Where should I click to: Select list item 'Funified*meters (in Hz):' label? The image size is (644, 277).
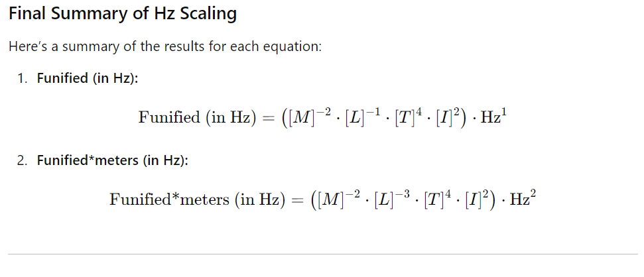point(113,160)
